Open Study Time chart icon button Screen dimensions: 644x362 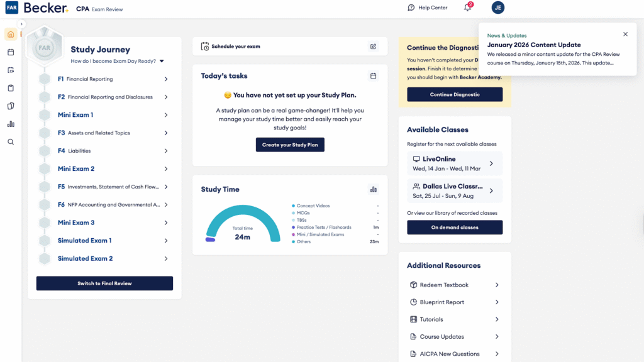tap(373, 189)
